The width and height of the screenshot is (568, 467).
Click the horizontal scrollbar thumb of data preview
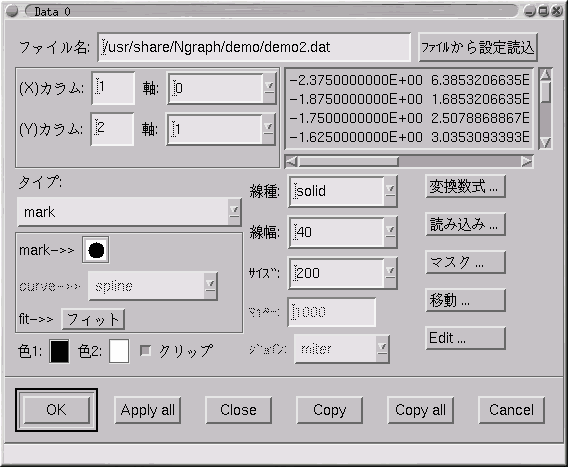point(348,162)
